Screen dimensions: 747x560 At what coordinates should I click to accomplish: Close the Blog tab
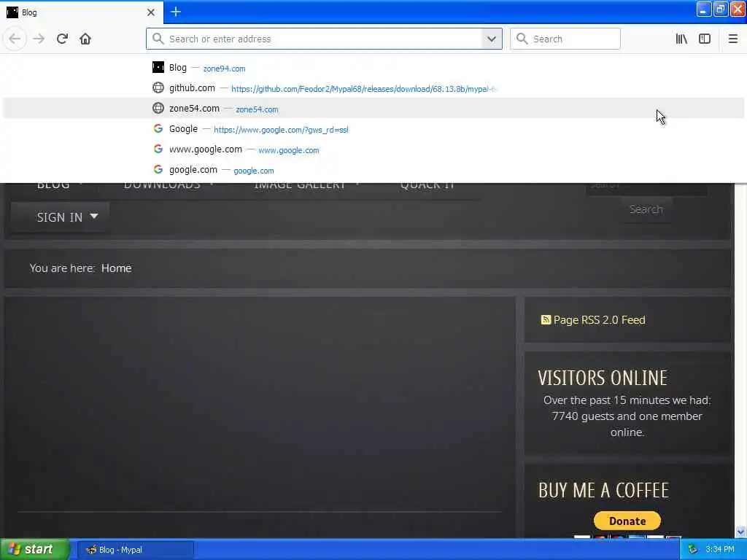(151, 12)
